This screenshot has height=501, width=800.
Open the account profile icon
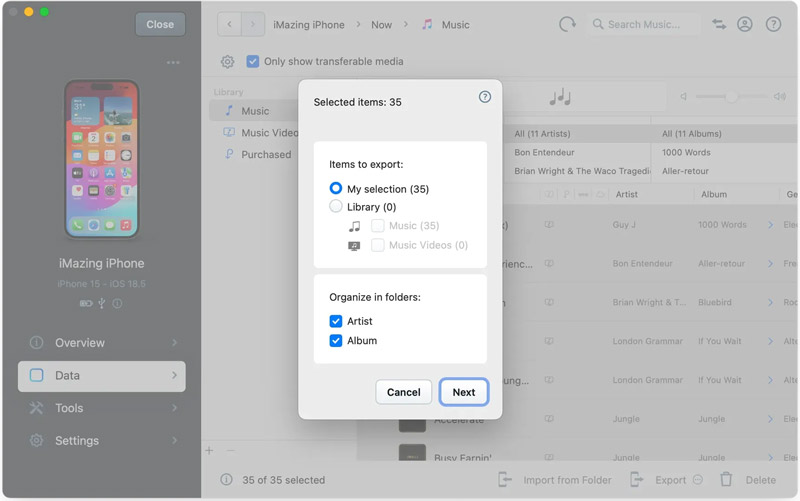744,24
